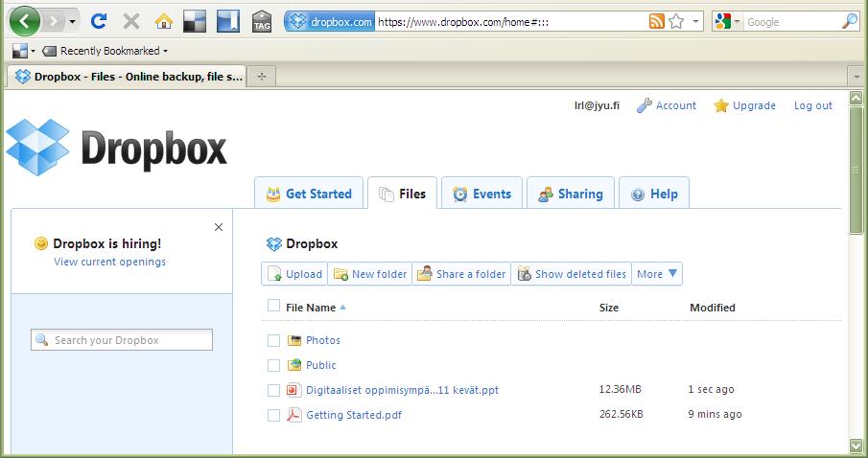Click the wrench icon beside Account
The width and height of the screenshot is (868, 458).
pos(644,105)
